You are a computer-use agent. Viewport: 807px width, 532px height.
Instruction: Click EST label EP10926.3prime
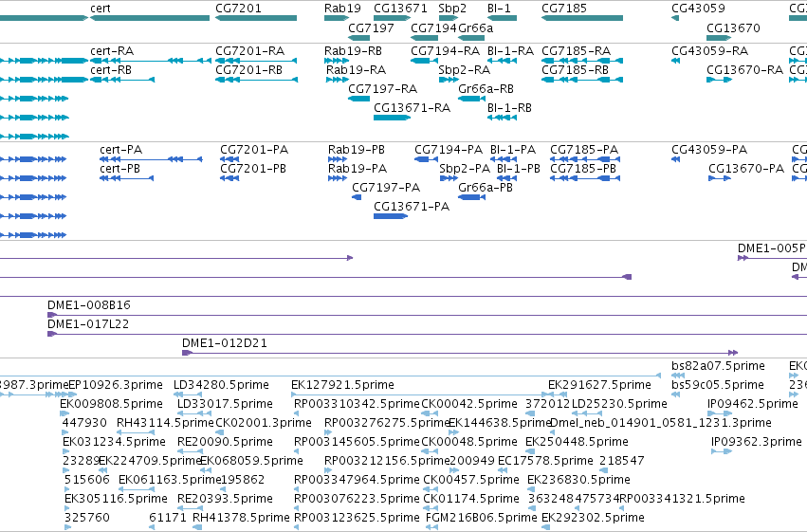click(116, 385)
